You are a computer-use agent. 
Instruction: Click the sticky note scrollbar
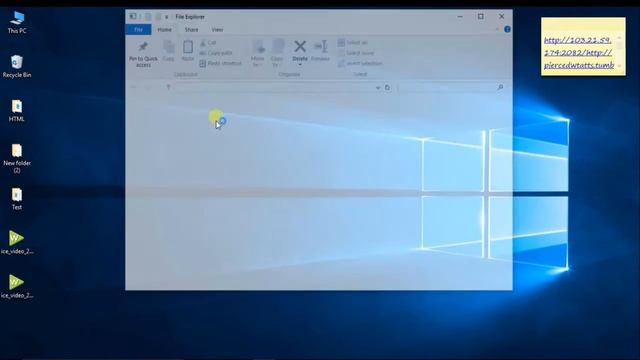620,51
